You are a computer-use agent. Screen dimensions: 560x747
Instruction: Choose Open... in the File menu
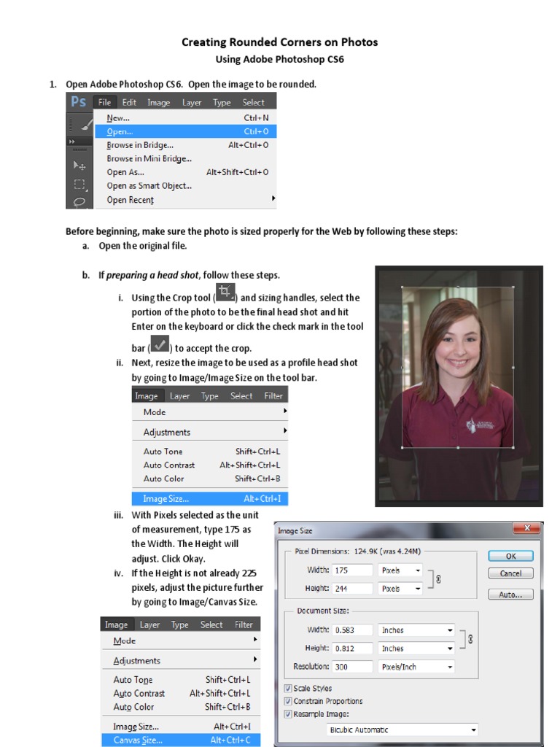186,131
